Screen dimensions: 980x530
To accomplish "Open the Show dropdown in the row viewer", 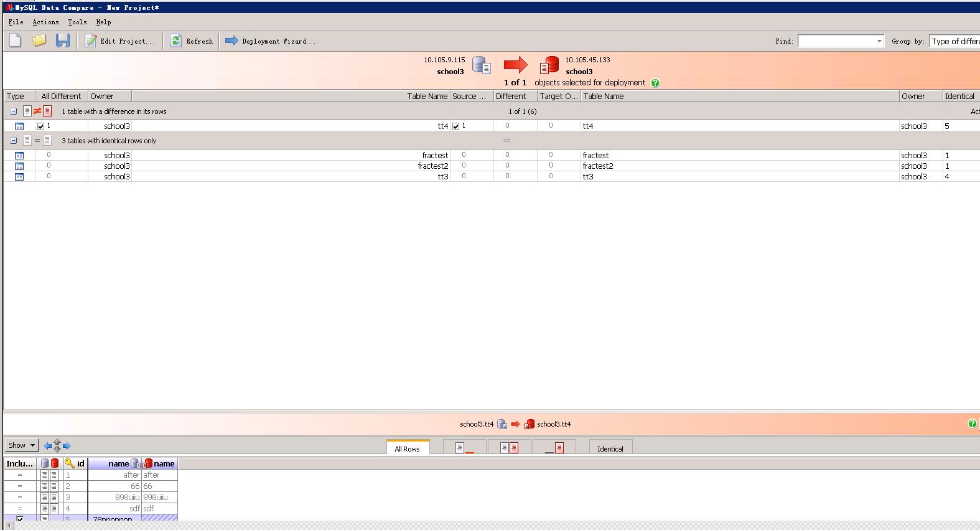I will coord(22,445).
